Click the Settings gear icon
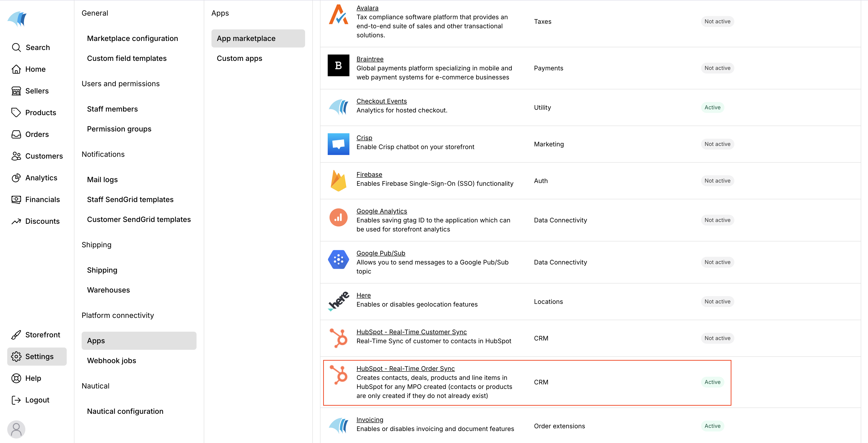 16,356
